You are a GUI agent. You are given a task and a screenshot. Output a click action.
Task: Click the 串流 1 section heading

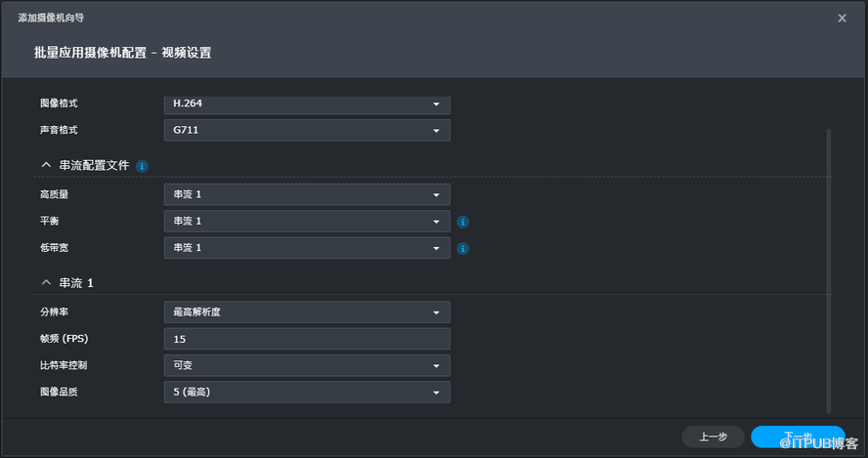coord(76,283)
